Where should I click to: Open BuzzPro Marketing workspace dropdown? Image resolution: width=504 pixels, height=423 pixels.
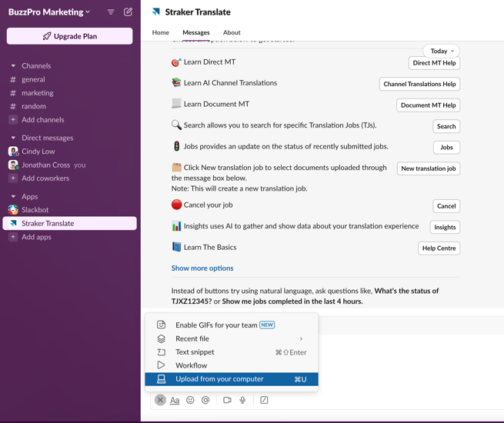pyautogui.click(x=49, y=12)
